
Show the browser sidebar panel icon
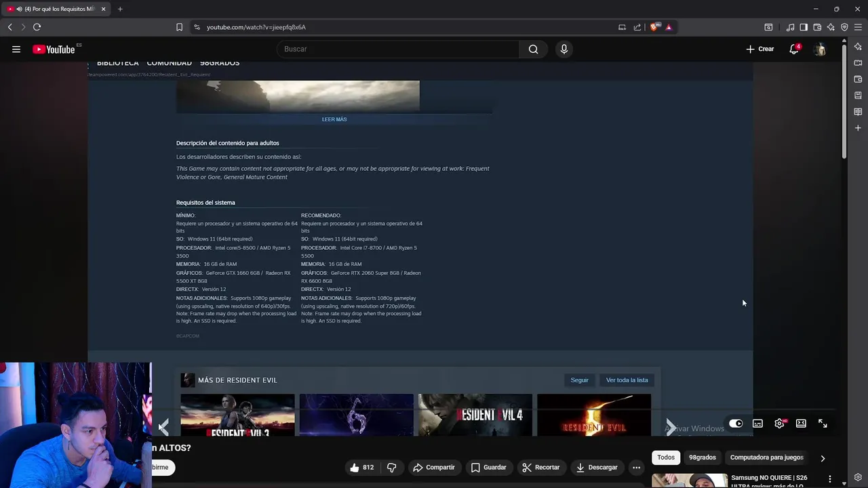click(804, 27)
